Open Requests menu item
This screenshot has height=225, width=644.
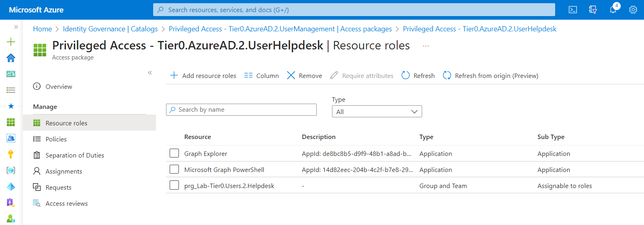click(58, 187)
